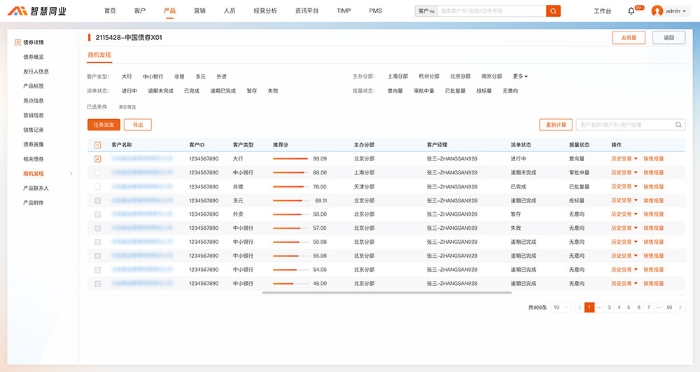
Task: Click the 返回 button
Action: click(669, 38)
